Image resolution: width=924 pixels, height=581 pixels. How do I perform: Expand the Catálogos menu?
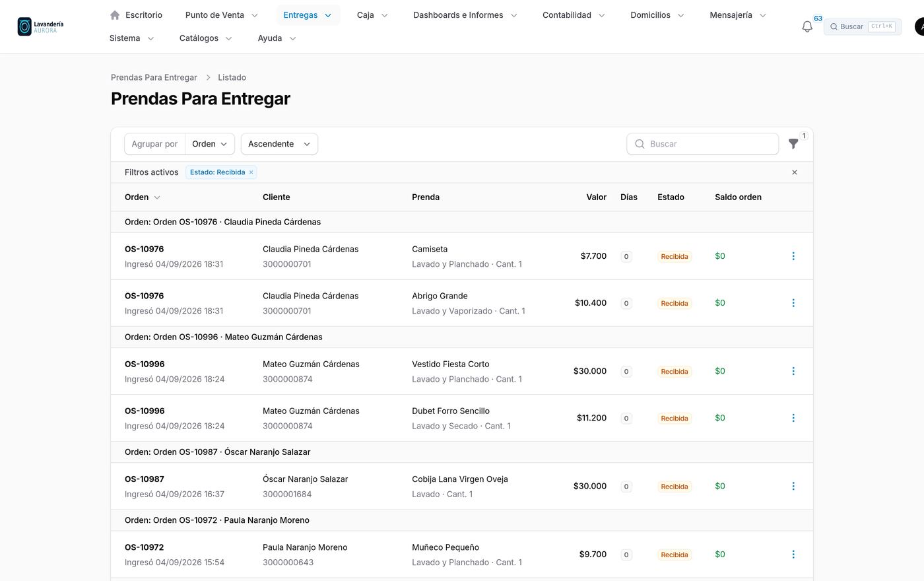(206, 38)
